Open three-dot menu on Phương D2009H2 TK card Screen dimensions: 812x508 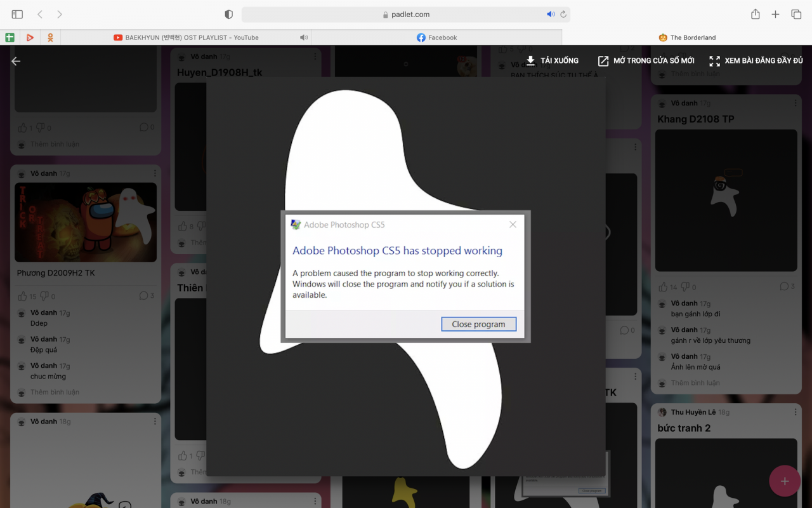[155, 173]
